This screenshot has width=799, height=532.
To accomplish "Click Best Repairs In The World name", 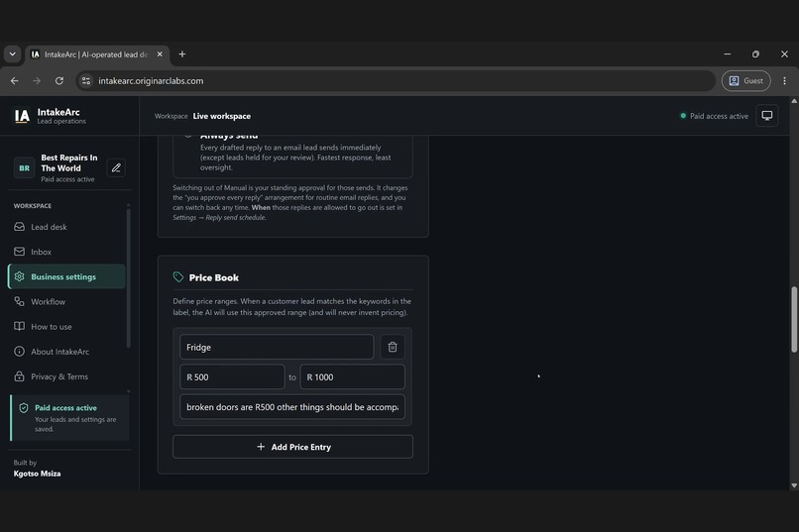I will click(x=69, y=162).
